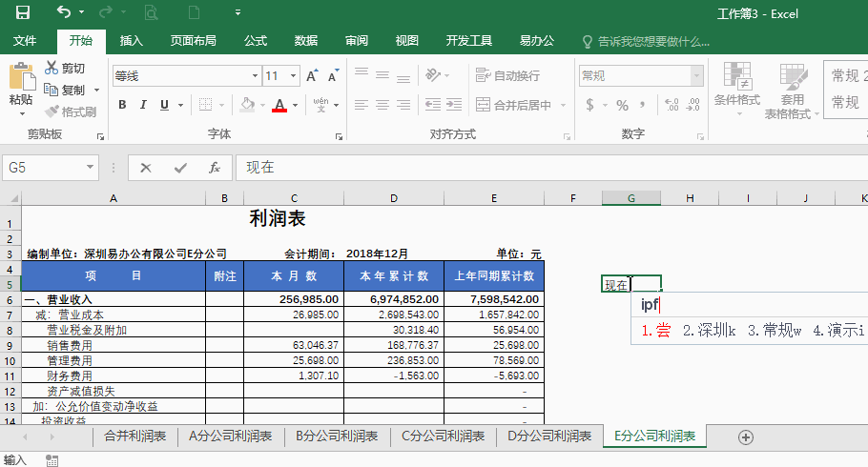
Task: Enable 自动换行 wrap text
Action: pos(507,75)
